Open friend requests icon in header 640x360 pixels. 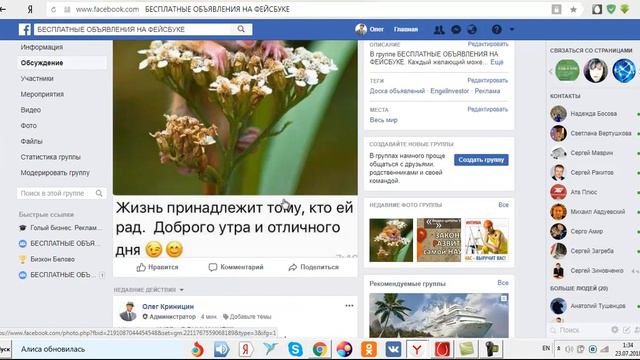point(439,29)
